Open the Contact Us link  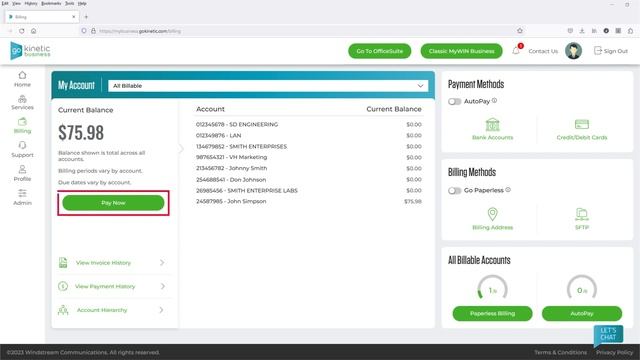click(543, 51)
